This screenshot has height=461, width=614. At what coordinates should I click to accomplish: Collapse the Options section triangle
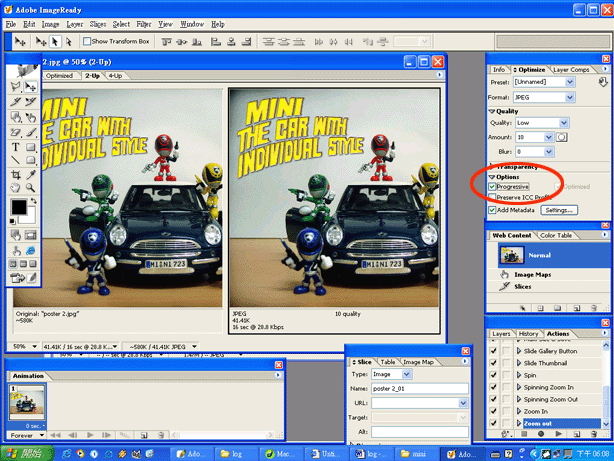pyautogui.click(x=492, y=177)
